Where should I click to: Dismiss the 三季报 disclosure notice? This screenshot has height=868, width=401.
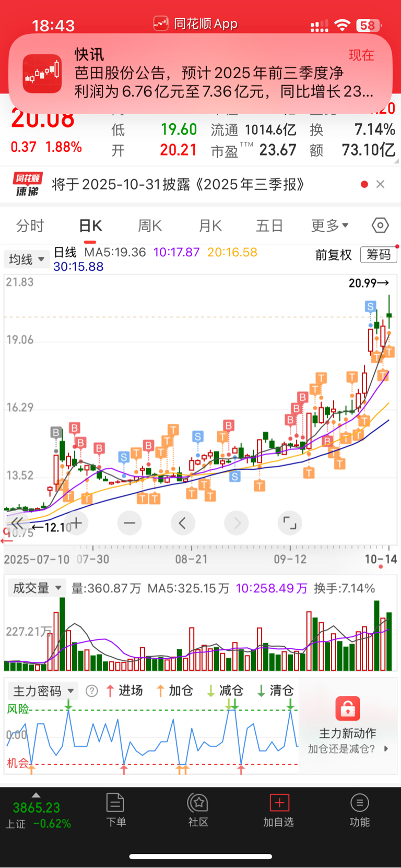click(x=381, y=184)
